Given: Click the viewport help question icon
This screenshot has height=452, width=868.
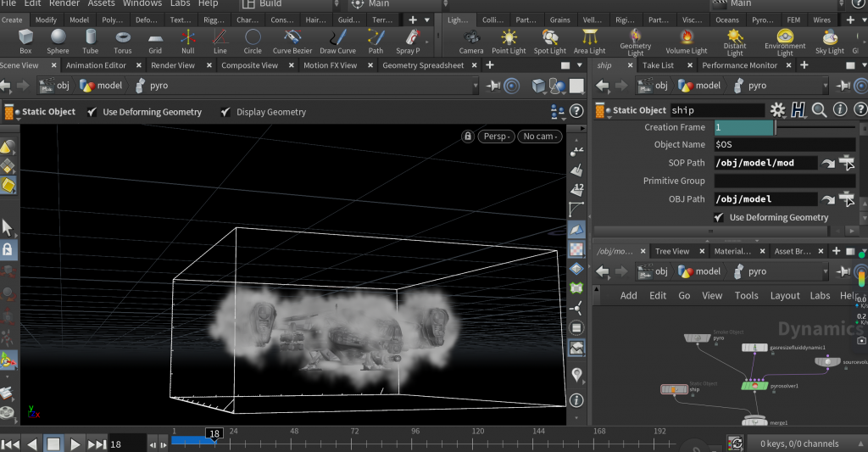Looking at the screenshot, I should (x=576, y=111).
